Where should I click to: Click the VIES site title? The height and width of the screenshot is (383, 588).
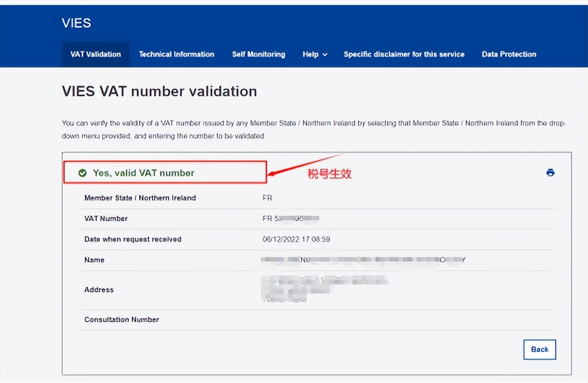(x=77, y=23)
